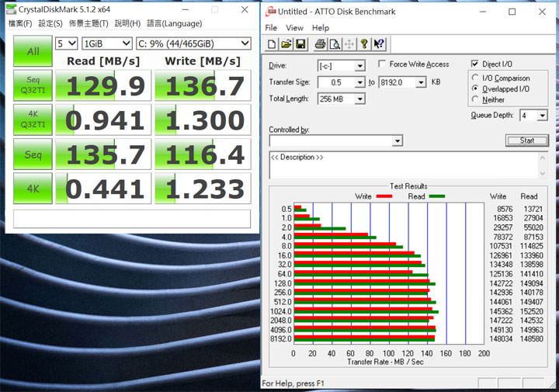This screenshot has height=392, width=559.
Task: Activate the context help pointer icon
Action: point(379,43)
